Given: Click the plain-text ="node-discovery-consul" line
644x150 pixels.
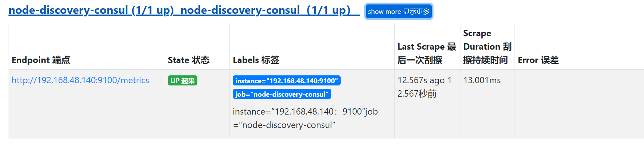Looking at the screenshot, I should [x=284, y=125].
